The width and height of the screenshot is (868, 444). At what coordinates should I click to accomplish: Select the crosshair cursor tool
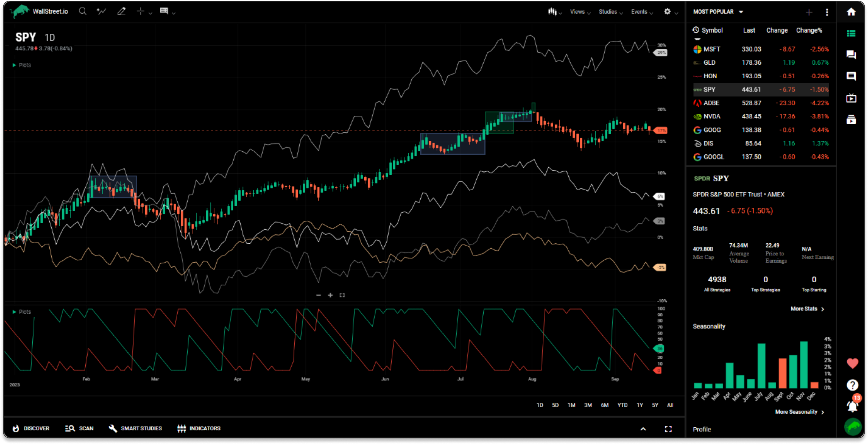[140, 11]
